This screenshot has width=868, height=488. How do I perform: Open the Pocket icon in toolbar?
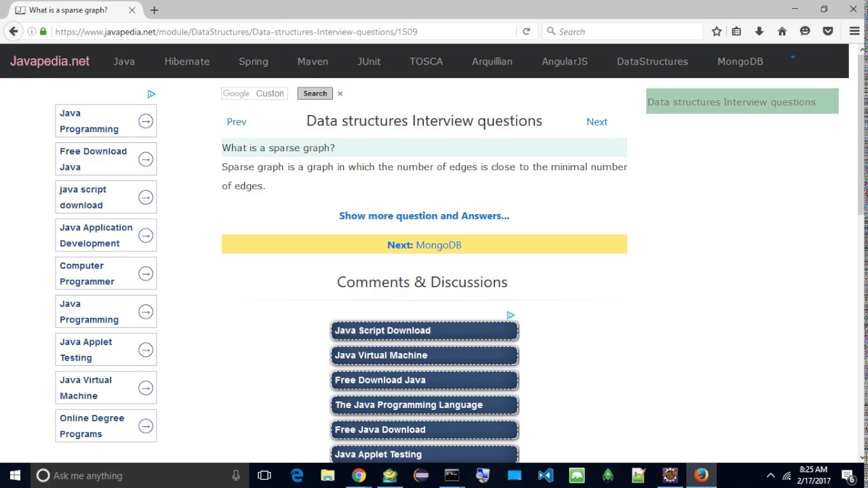click(828, 31)
